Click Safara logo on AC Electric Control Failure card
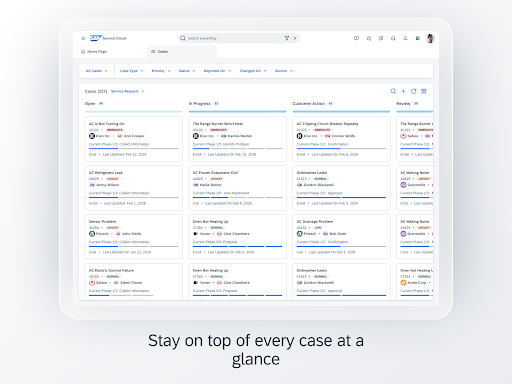 92,283
